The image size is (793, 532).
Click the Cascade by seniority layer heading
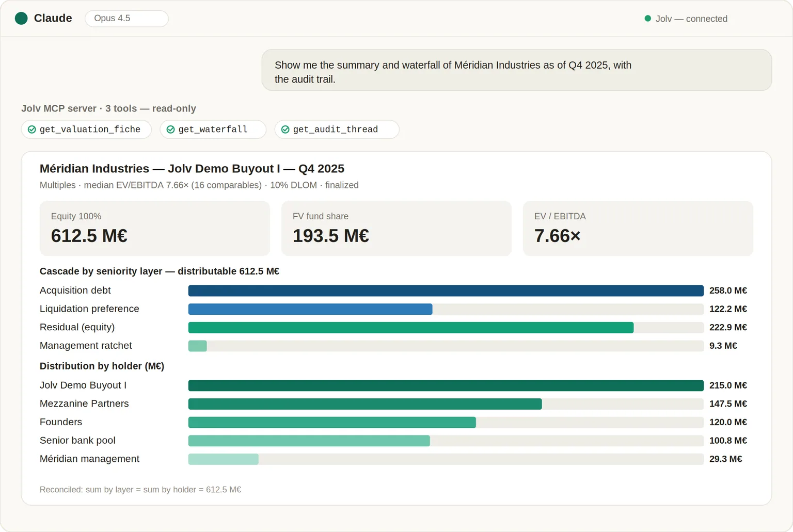[160, 271]
